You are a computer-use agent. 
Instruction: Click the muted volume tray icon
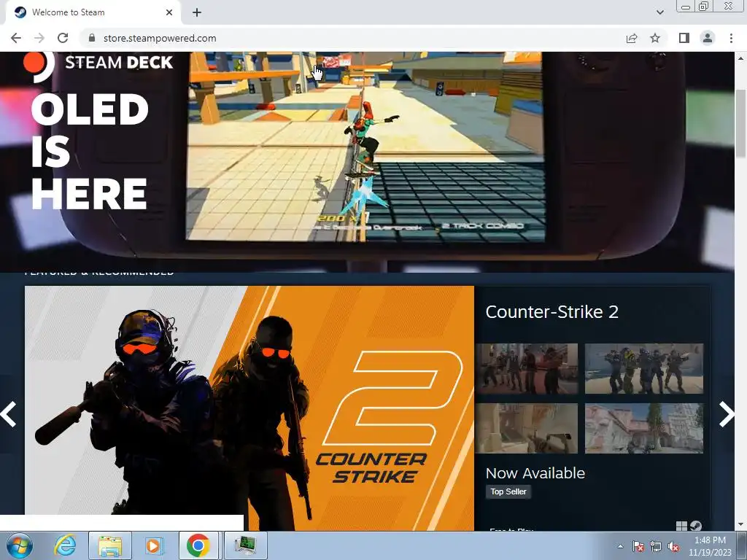tap(673, 546)
